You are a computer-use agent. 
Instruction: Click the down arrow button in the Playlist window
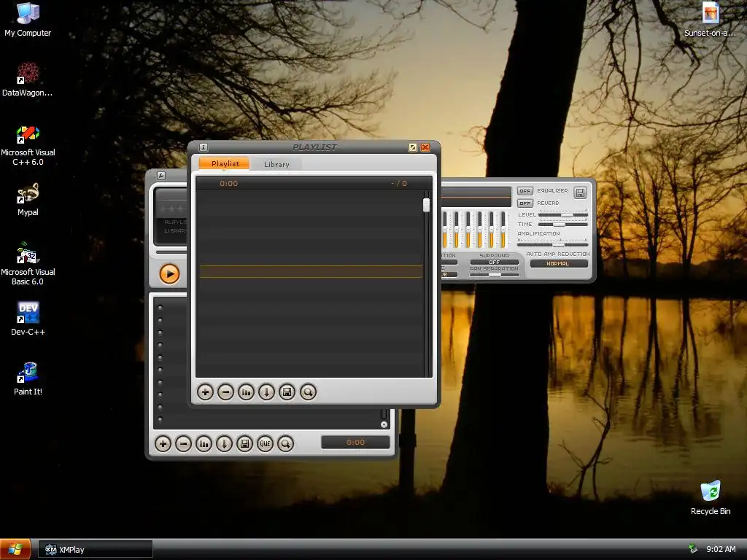267,392
